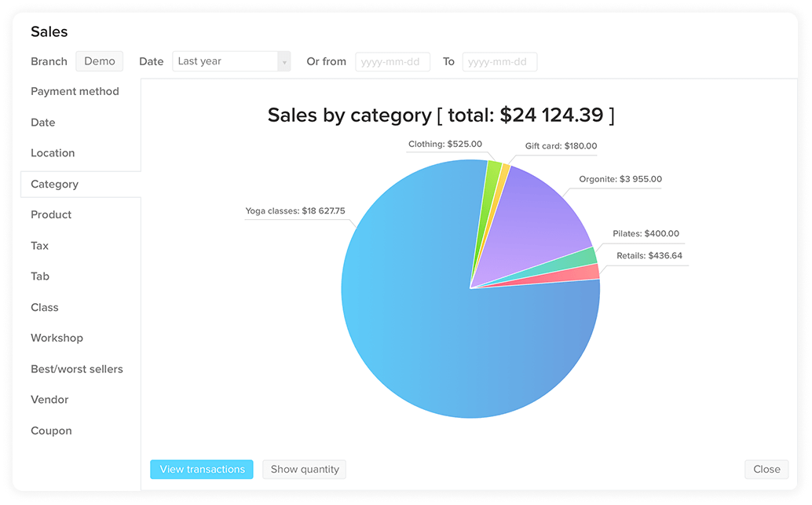
Task: Check the Coupon report
Action: (51, 430)
